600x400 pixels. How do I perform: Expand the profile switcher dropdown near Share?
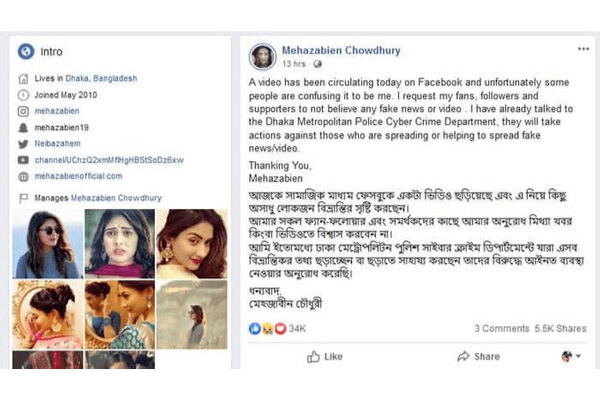point(572,356)
